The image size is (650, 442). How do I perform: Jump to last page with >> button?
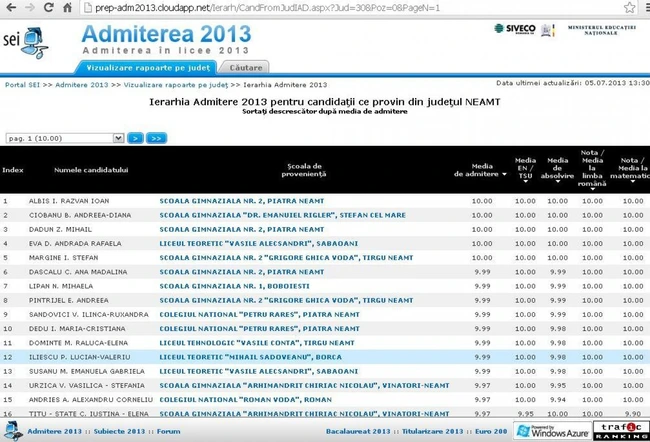click(x=156, y=138)
